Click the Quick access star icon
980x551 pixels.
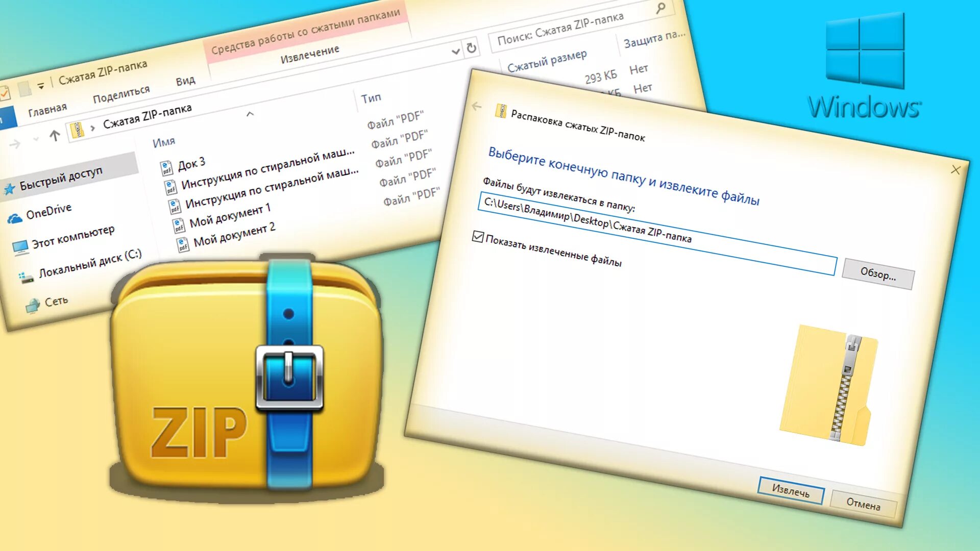coord(9,189)
